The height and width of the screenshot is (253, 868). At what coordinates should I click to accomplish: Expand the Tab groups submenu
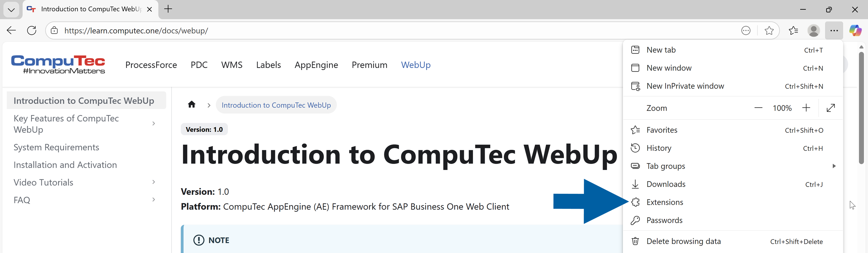733,166
